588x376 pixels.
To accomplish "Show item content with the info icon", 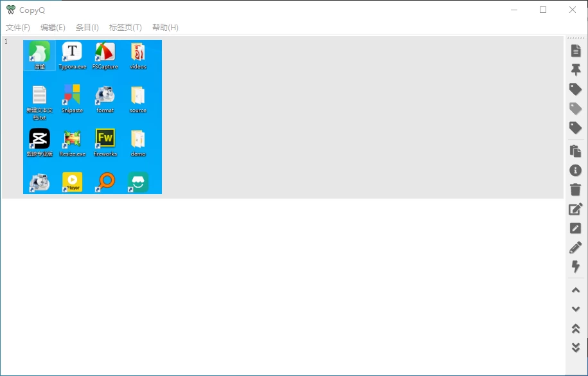I will pyautogui.click(x=576, y=170).
